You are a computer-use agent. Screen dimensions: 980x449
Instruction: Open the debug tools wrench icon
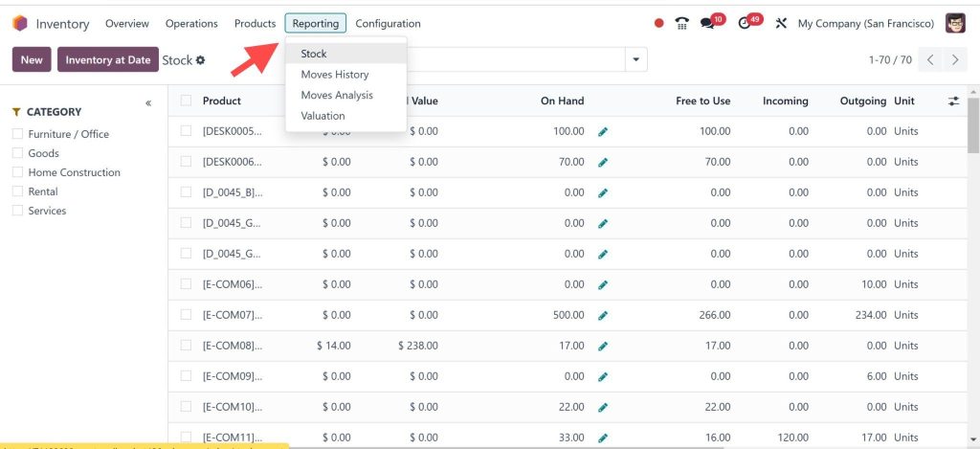point(781,24)
